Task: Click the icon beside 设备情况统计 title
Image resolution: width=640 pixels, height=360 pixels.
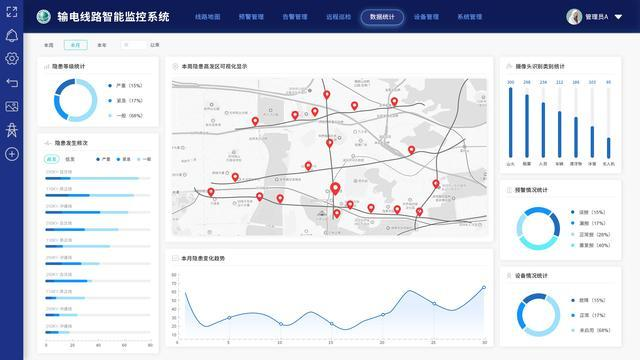Action: (x=509, y=276)
